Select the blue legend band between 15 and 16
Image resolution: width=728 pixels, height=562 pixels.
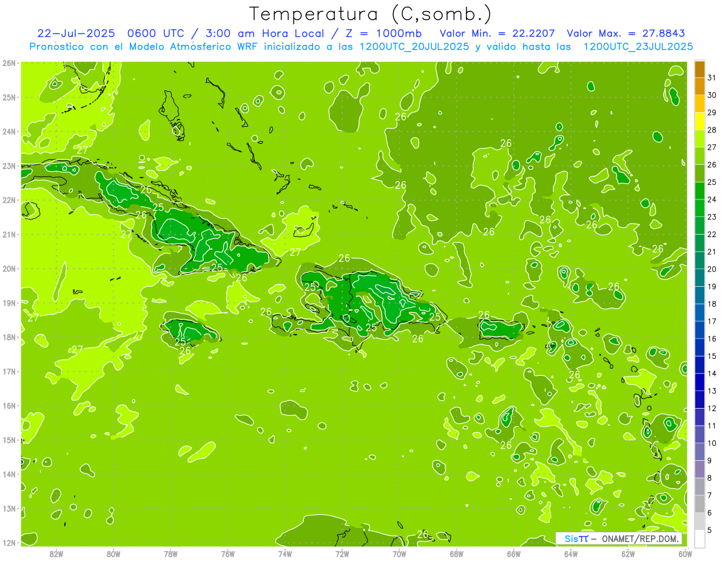[699, 347]
